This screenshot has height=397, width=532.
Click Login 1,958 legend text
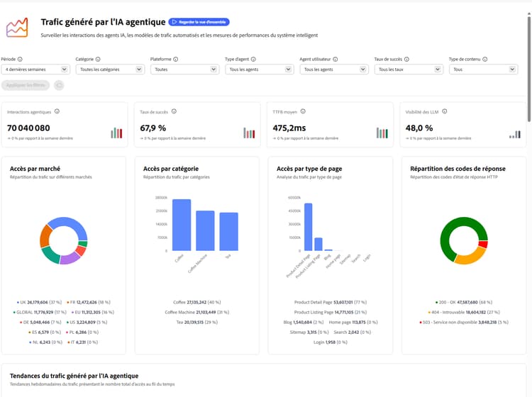[x=330, y=342]
